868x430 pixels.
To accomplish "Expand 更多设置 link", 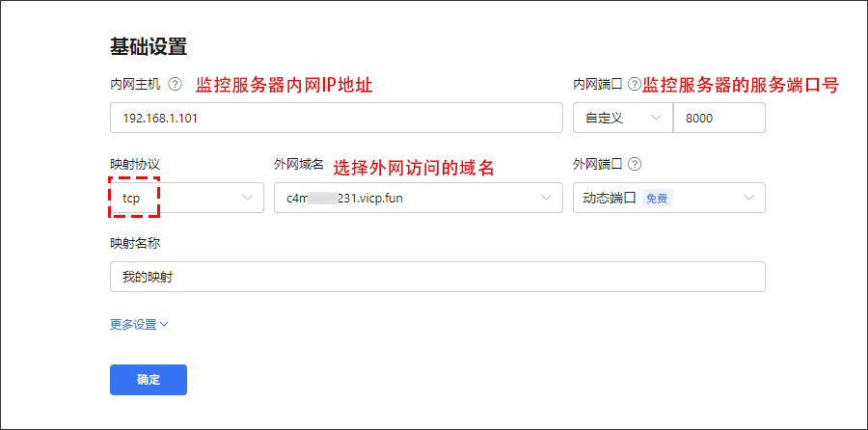I will click(x=139, y=325).
